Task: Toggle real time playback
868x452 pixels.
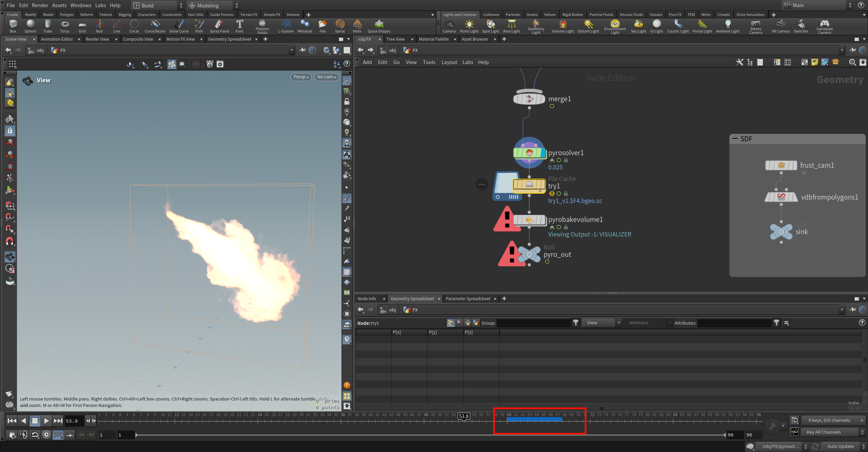Action: pos(46,435)
